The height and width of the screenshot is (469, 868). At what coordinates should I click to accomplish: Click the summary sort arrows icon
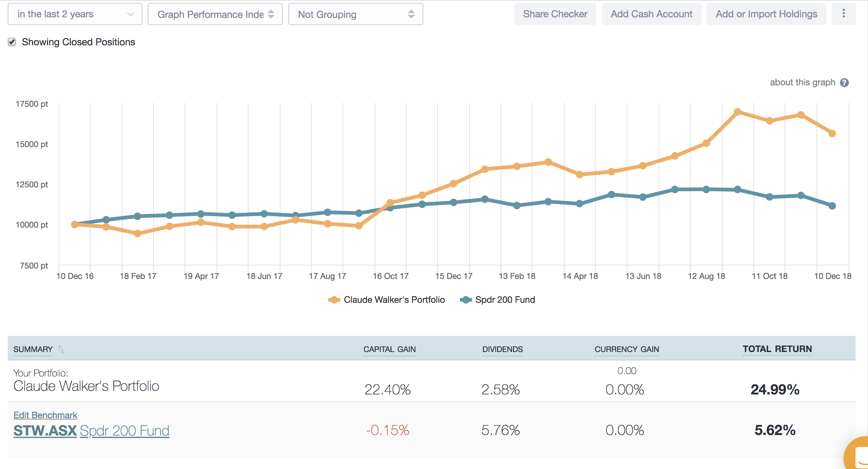pyautogui.click(x=61, y=349)
